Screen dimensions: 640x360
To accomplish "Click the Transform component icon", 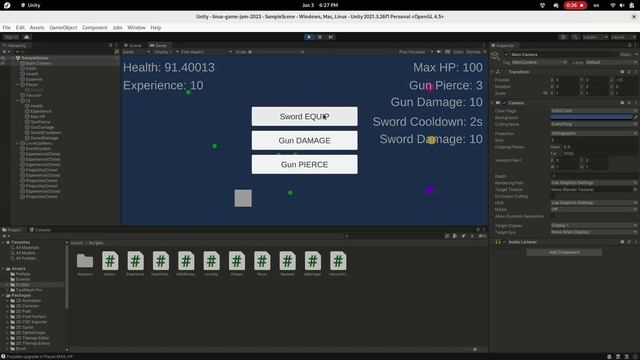I will click(498, 72).
